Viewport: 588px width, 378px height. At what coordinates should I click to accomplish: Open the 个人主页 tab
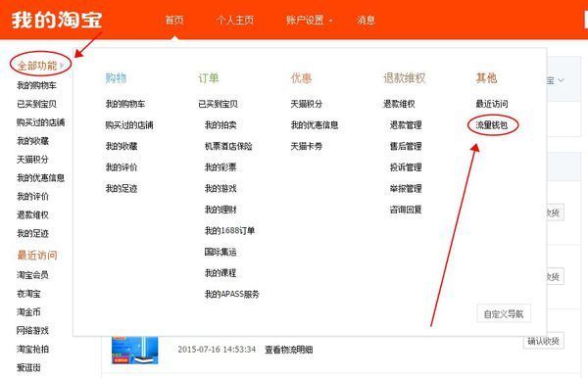[x=235, y=20]
